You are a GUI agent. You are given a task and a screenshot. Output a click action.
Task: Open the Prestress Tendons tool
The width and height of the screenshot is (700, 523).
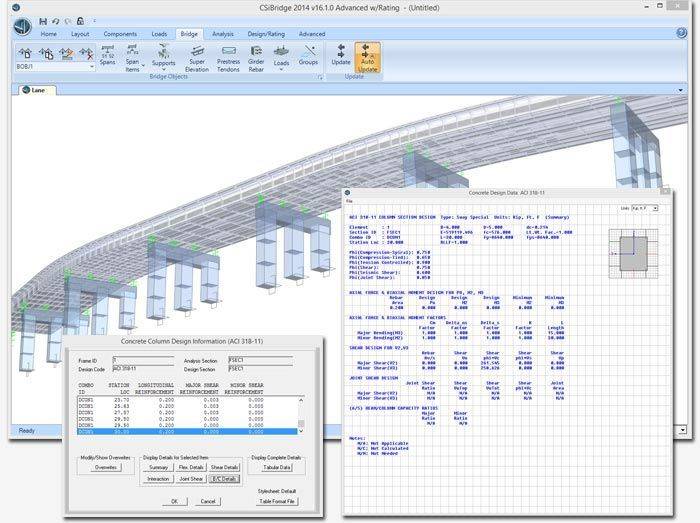coord(228,58)
